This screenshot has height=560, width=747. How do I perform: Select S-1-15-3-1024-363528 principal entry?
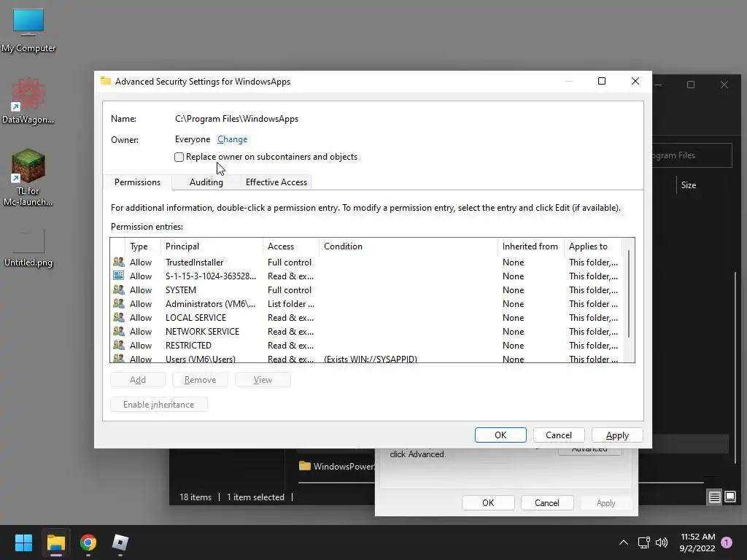[x=211, y=276]
